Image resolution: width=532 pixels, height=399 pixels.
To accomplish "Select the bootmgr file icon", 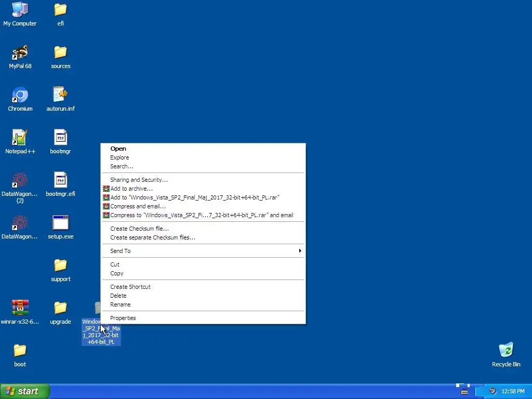I will pos(60,137).
